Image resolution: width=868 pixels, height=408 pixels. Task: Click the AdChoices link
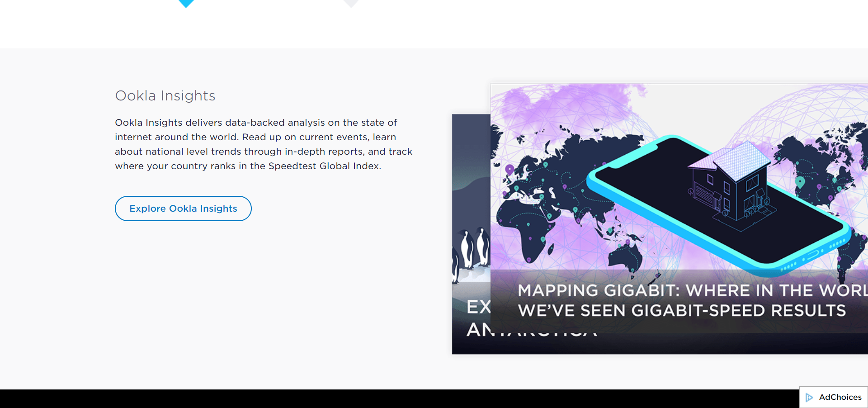click(834, 397)
